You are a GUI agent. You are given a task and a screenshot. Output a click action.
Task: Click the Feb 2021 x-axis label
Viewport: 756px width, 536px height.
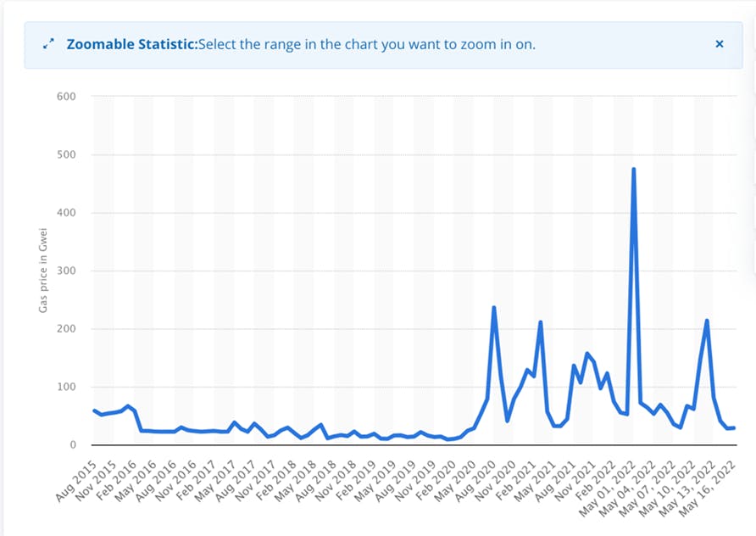click(515, 481)
